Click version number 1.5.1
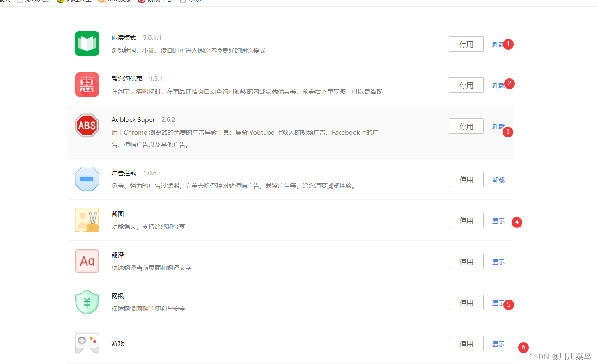The image size is (597, 364). click(156, 78)
